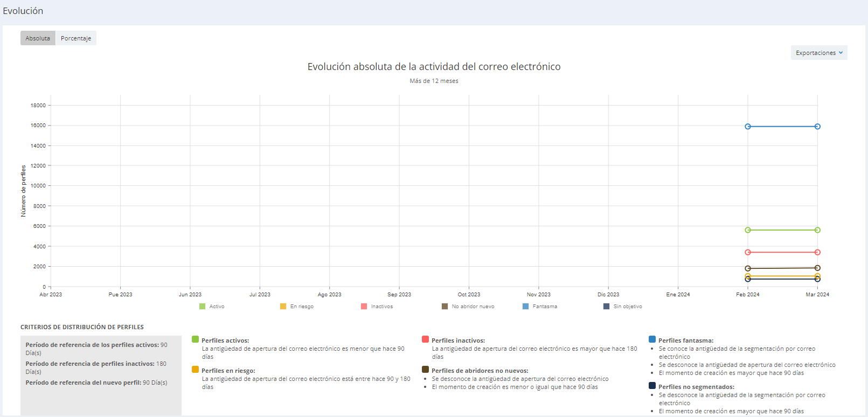Viewport: 868px width, 417px height.
Task: Click the 'Jul 2023' x-axis label
Action: point(260,295)
